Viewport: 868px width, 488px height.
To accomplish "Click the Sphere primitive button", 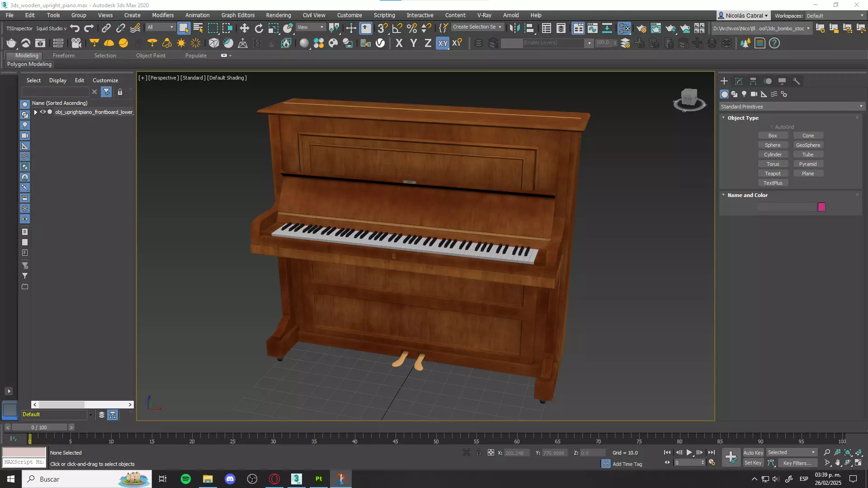I will [x=773, y=145].
